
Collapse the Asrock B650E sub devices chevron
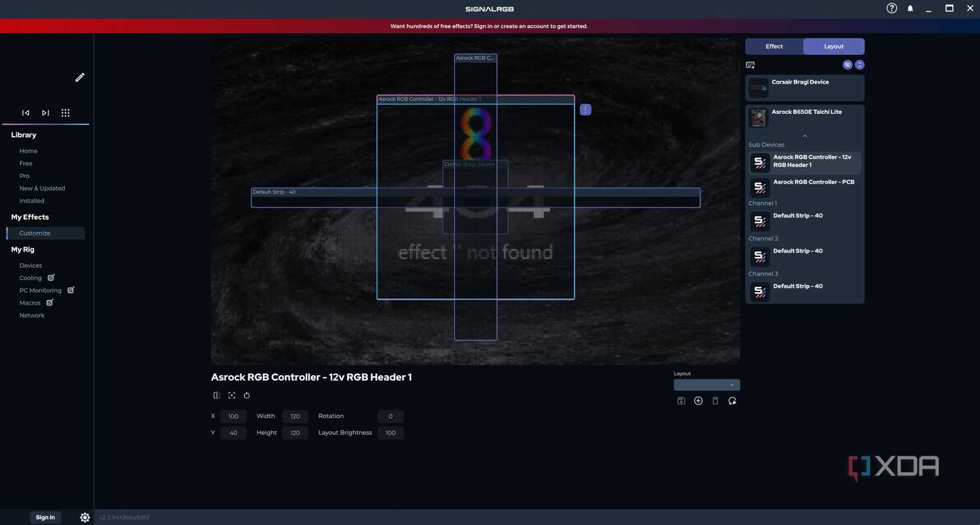pos(805,136)
